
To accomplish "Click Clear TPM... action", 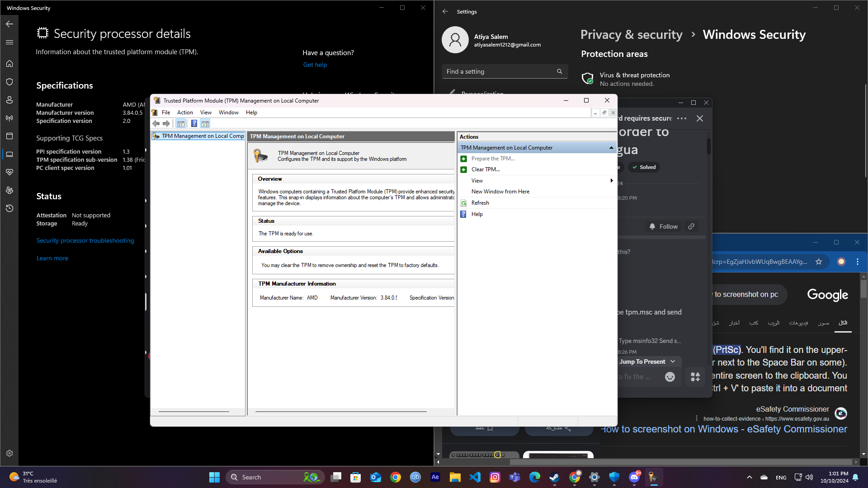I will click(486, 169).
